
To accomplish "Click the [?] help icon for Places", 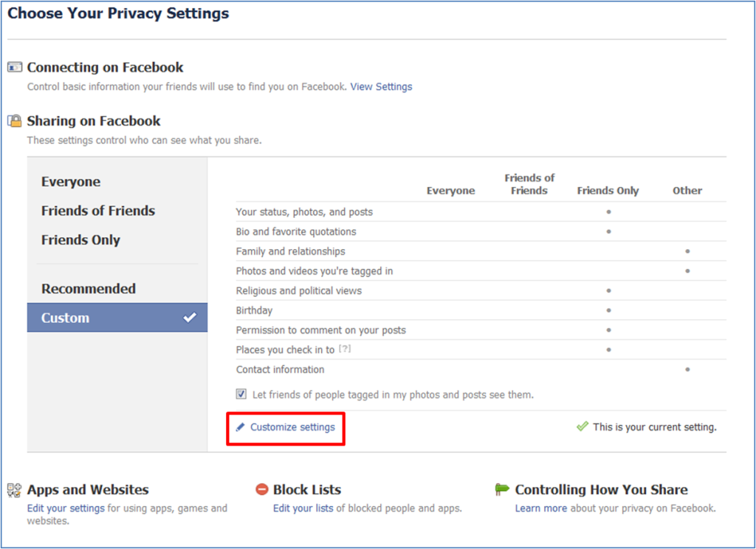I will tap(345, 348).
